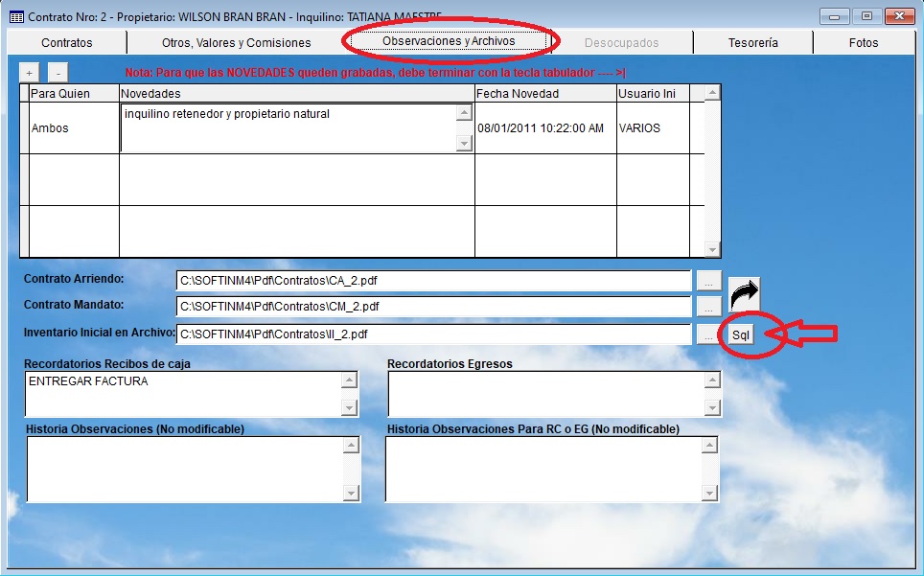924x576 pixels.
Task: Open the Contratos tab
Action: coord(66,43)
